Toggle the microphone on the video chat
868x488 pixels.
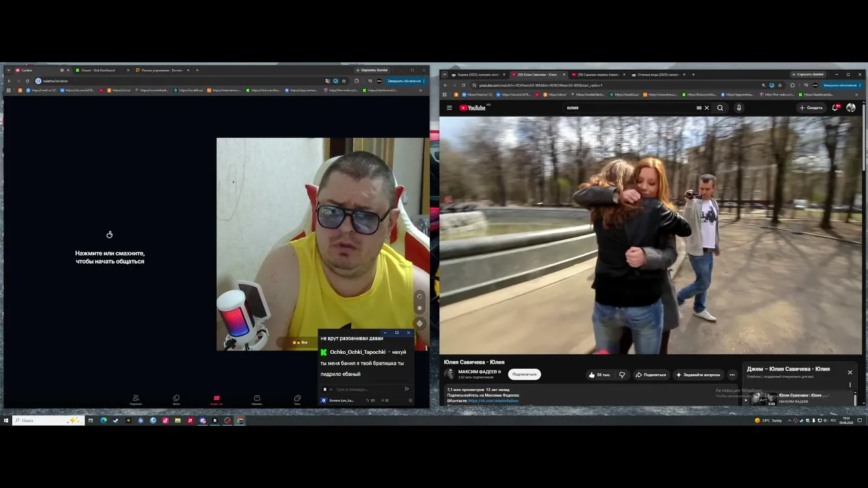coord(419,323)
